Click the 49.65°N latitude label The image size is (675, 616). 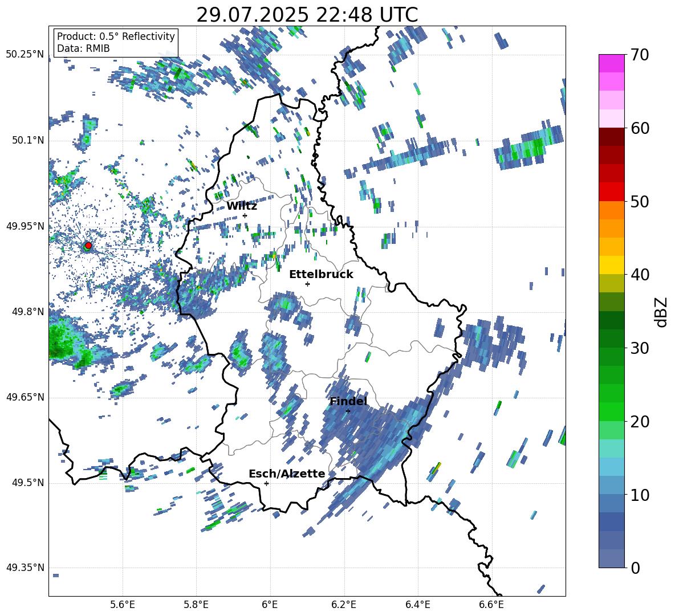25,397
